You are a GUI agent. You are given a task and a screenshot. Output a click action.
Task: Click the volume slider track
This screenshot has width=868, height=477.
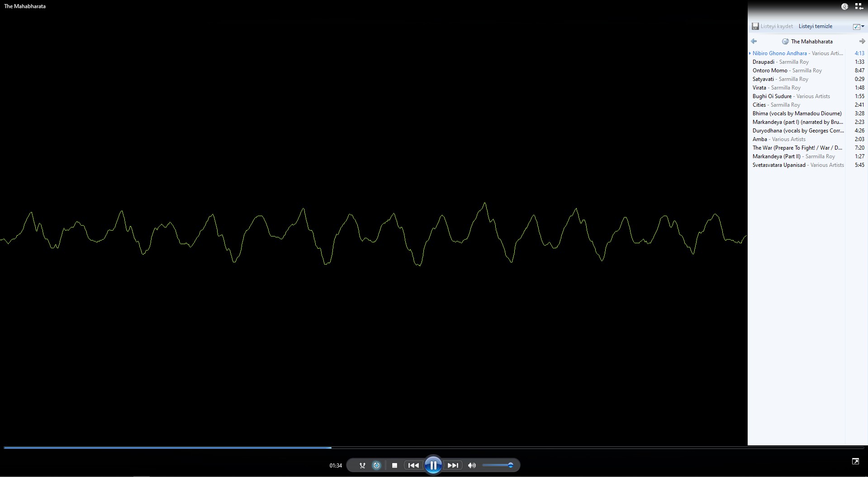click(x=495, y=465)
